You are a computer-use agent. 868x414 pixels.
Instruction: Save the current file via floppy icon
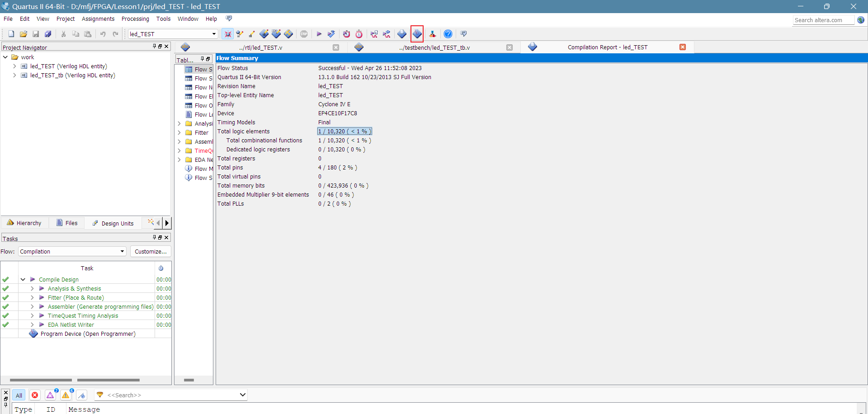click(36, 34)
